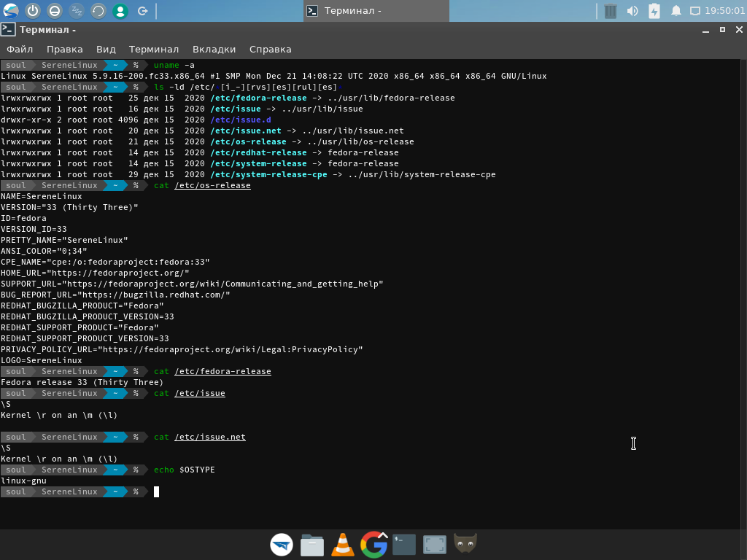Click the terminal window title icon
The width and height of the screenshot is (747, 560).
[8, 29]
